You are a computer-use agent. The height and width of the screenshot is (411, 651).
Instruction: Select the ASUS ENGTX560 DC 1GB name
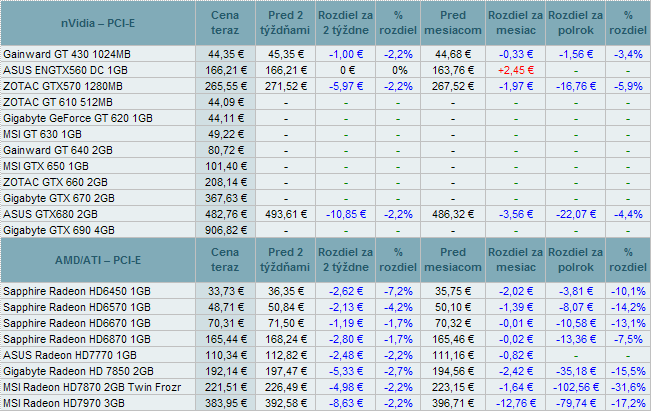(65, 70)
